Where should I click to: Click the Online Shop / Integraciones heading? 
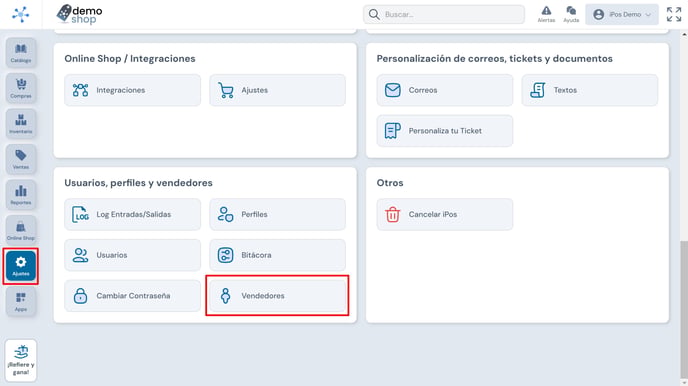130,59
